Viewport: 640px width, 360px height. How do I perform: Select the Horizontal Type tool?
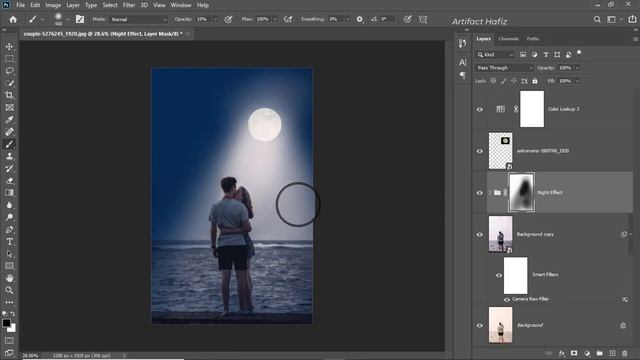point(9,242)
